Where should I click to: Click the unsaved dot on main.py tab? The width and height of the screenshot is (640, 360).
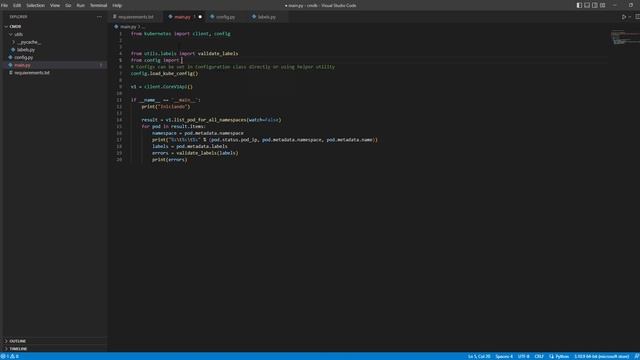200,17
